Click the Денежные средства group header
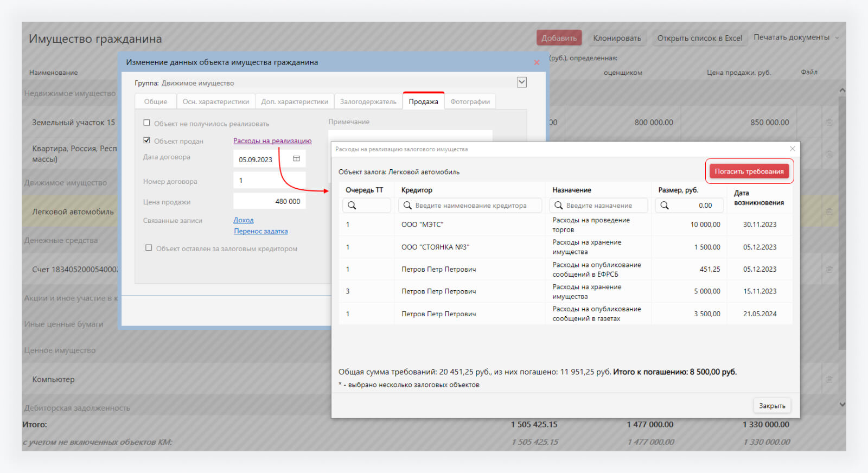The height and width of the screenshot is (473, 868). (x=61, y=240)
